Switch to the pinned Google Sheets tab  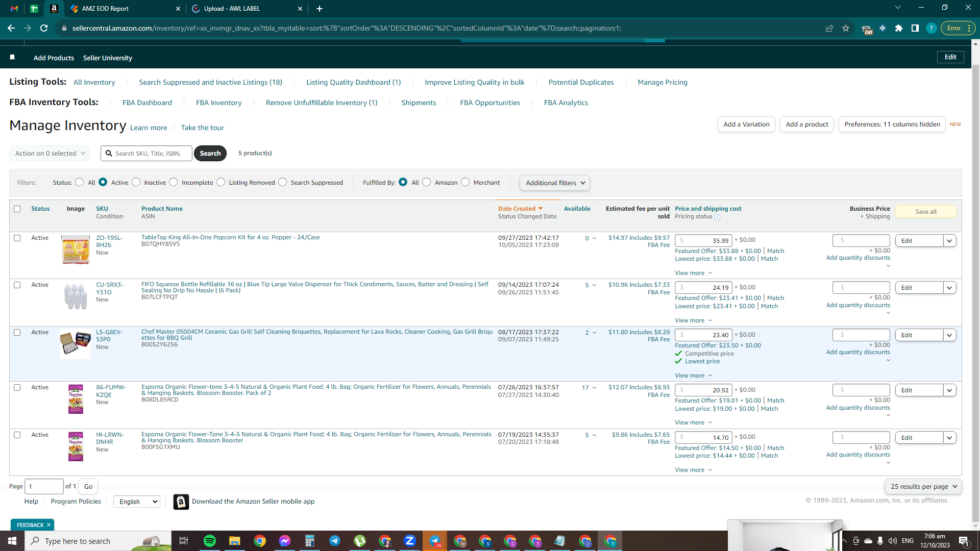[x=34, y=9]
